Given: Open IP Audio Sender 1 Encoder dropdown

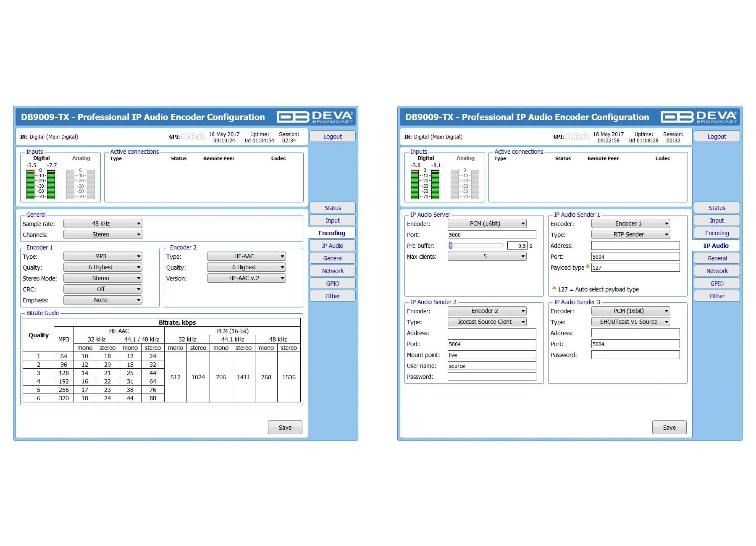Looking at the screenshot, I should tap(631, 223).
